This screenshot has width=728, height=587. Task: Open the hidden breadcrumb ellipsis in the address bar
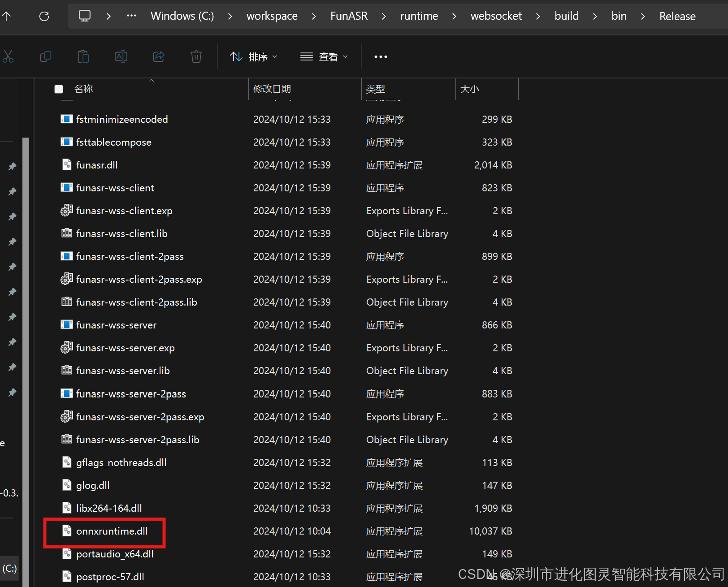[x=131, y=16]
